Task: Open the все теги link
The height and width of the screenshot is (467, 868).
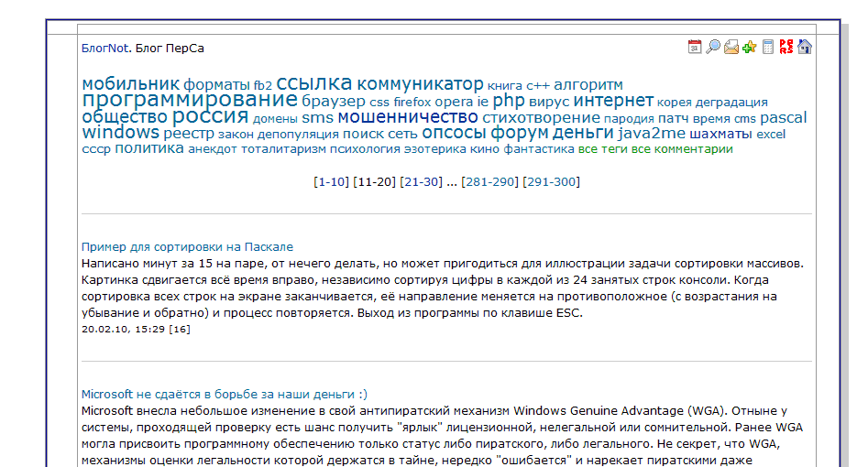Action: click(x=603, y=149)
